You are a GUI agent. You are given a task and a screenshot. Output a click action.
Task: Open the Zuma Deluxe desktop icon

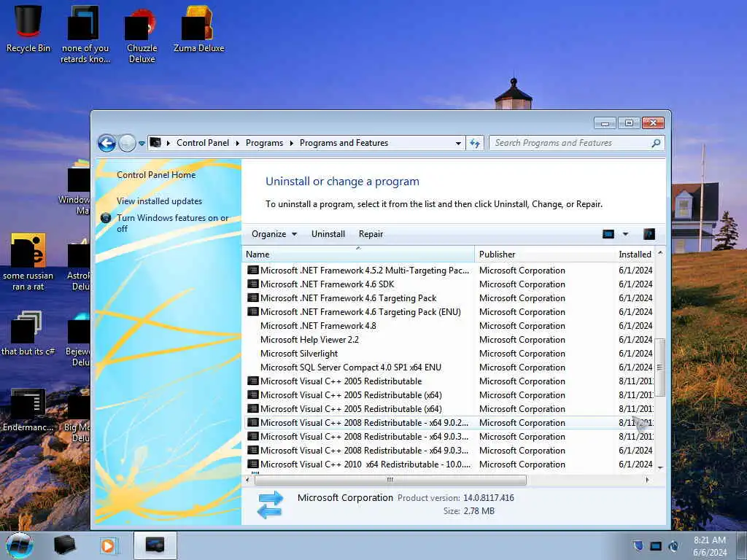[198, 28]
